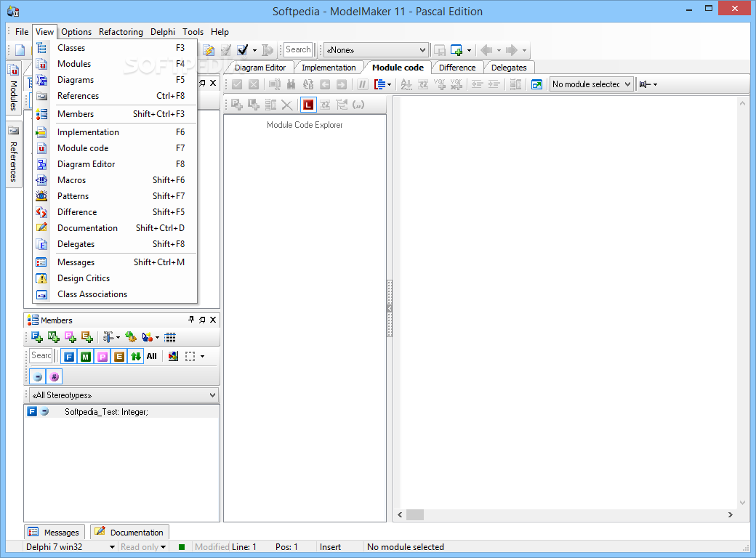Image resolution: width=756 pixels, height=558 pixels.
Task: Open Diagram Editor menu item
Action: pyautogui.click(x=116, y=163)
